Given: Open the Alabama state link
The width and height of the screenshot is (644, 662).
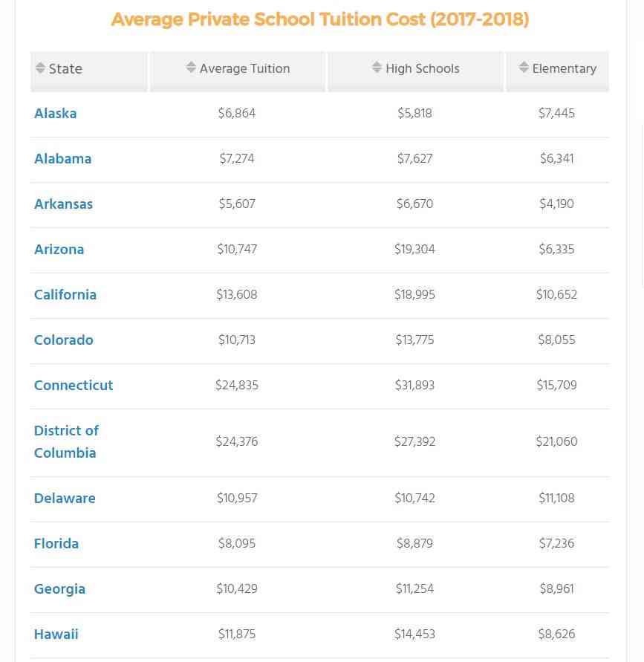Looking at the screenshot, I should click(x=63, y=159).
